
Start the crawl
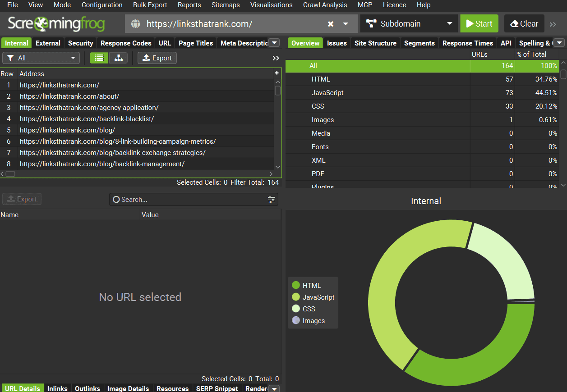479,23
